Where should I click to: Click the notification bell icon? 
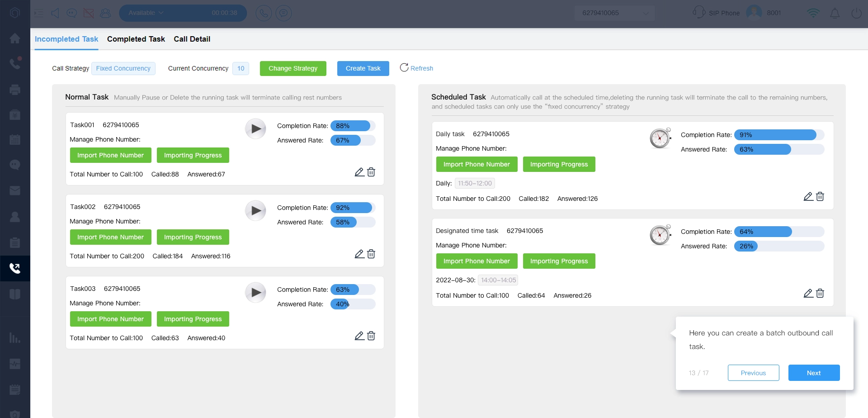[x=835, y=13]
